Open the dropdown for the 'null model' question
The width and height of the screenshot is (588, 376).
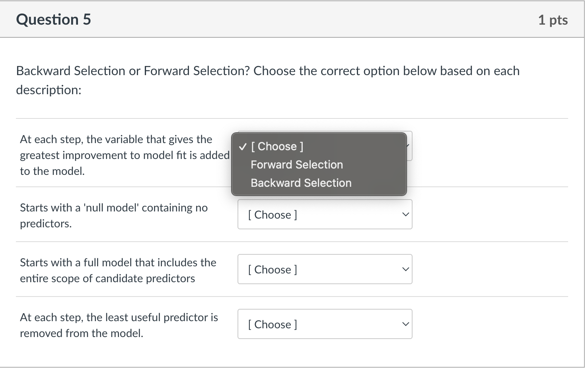coord(325,214)
